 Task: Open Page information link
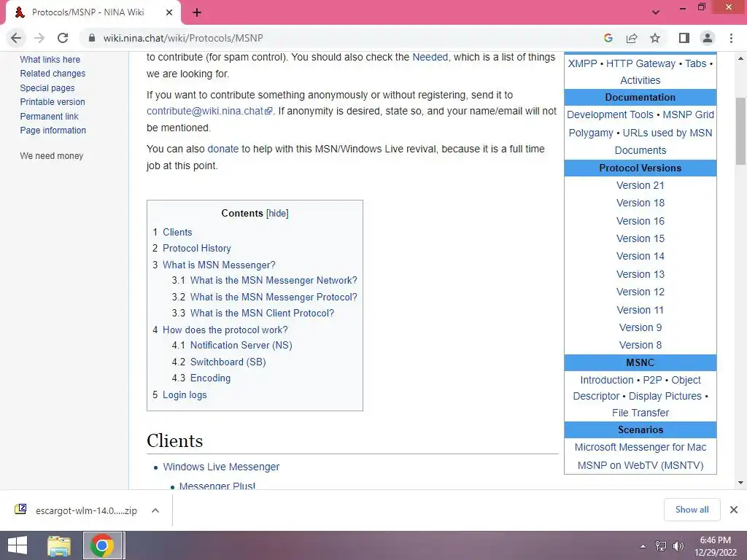tap(53, 130)
